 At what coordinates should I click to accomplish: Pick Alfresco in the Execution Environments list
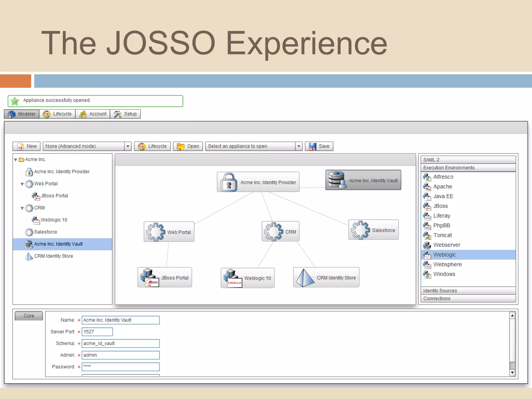tap(443, 177)
